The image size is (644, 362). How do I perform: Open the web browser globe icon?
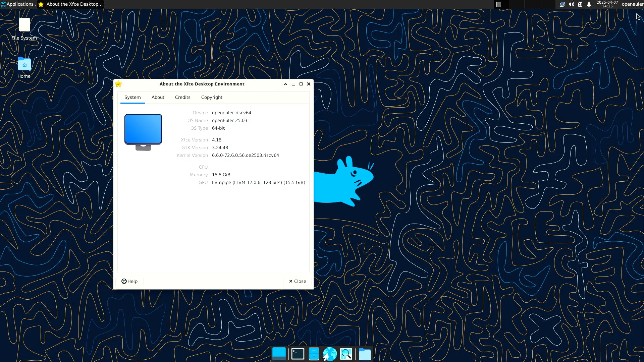point(330,354)
